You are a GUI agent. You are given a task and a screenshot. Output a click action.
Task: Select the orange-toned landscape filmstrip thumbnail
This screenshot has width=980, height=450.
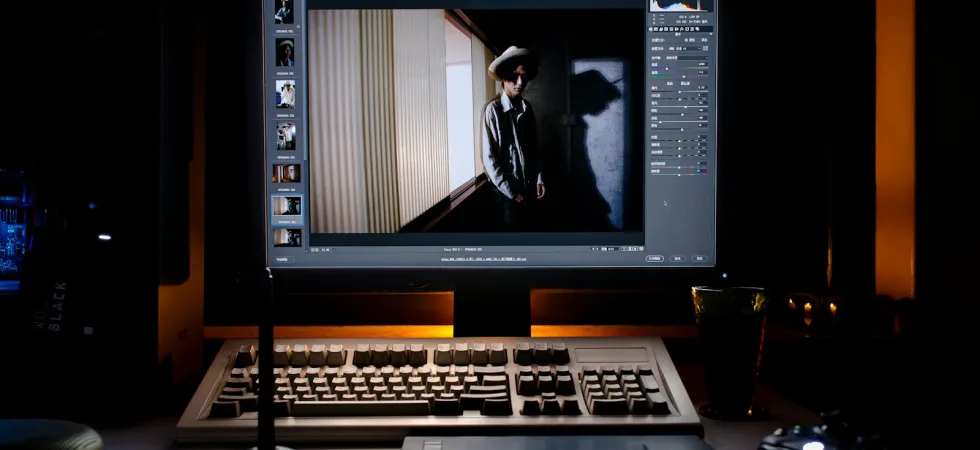(x=286, y=173)
